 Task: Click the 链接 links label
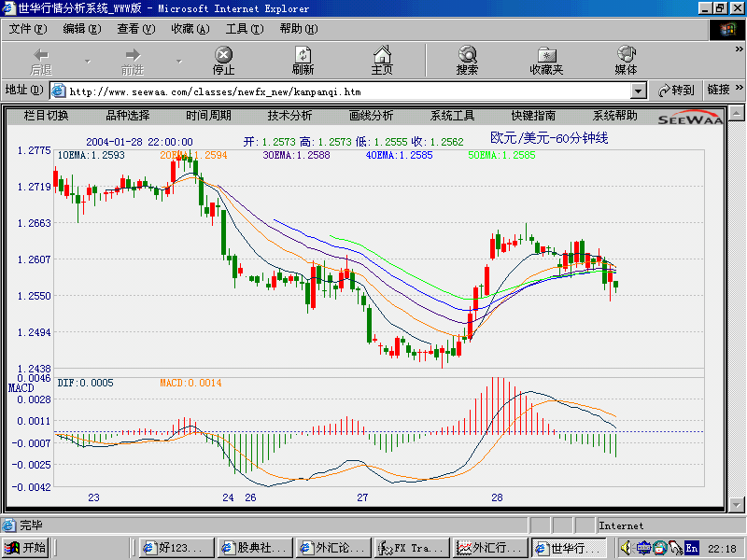[719, 90]
